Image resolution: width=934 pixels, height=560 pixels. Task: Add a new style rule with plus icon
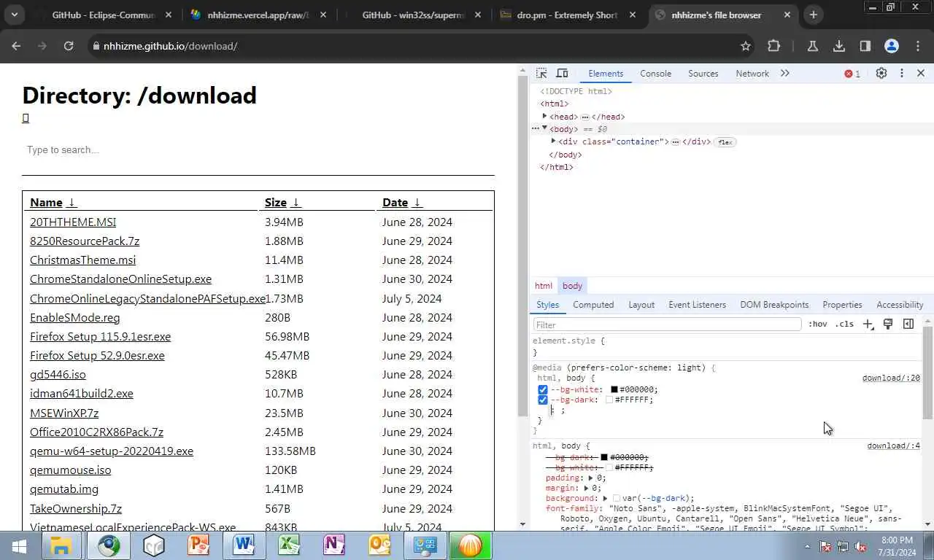coord(868,324)
